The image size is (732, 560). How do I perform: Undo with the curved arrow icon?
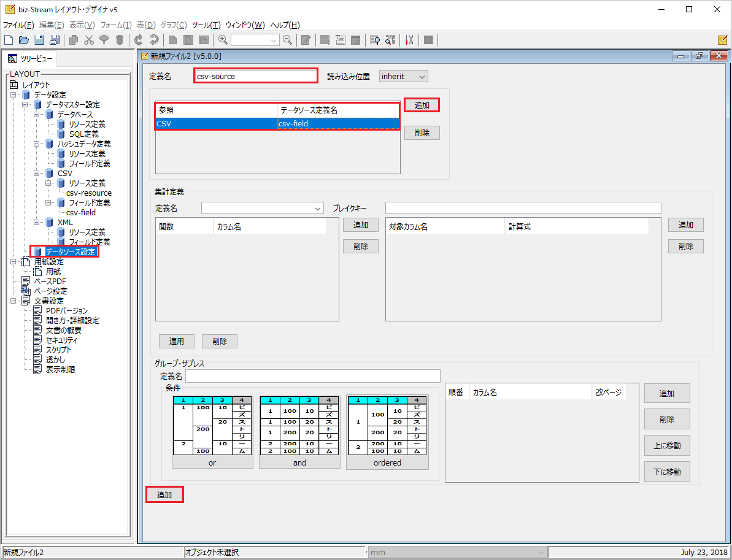(x=139, y=40)
